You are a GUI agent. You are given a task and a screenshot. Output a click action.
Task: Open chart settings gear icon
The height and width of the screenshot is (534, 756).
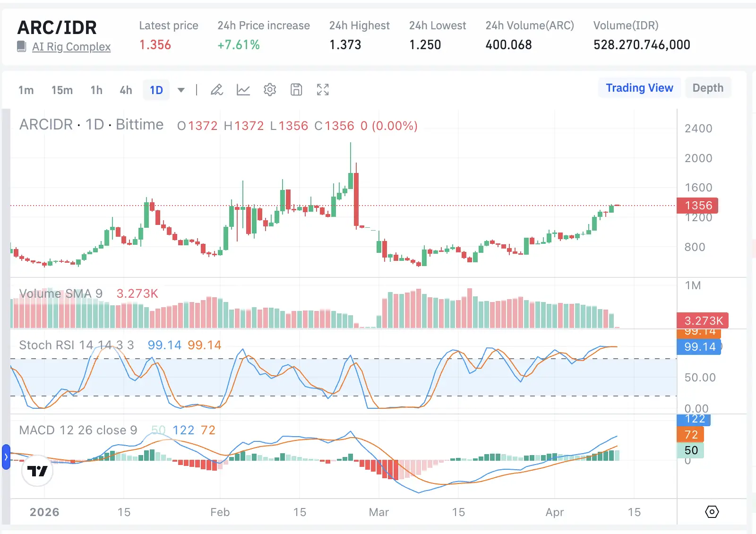[270, 90]
